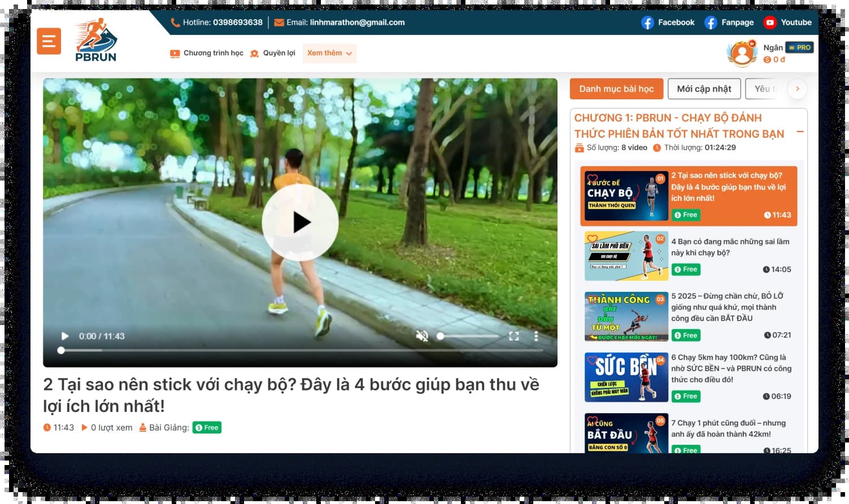
Task: Open Quyền lợi menu item
Action: [273, 53]
